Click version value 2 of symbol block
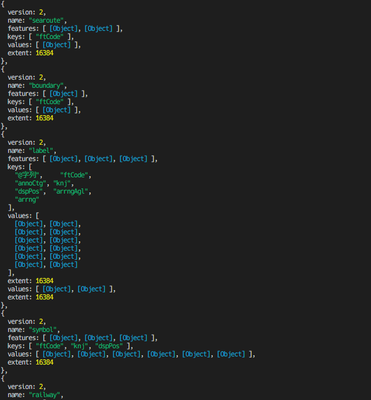371x400 pixels. pyautogui.click(x=41, y=322)
